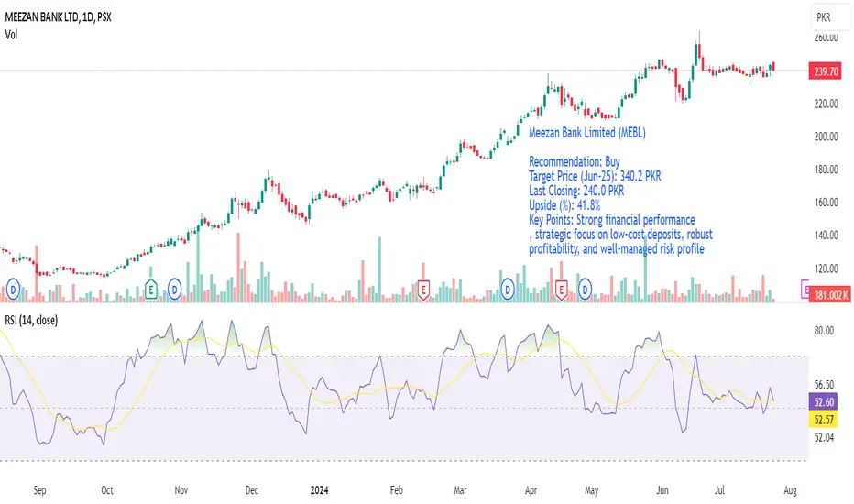Click the Apr label on time axis
Screen dimensions: 854x504
[x=531, y=490]
